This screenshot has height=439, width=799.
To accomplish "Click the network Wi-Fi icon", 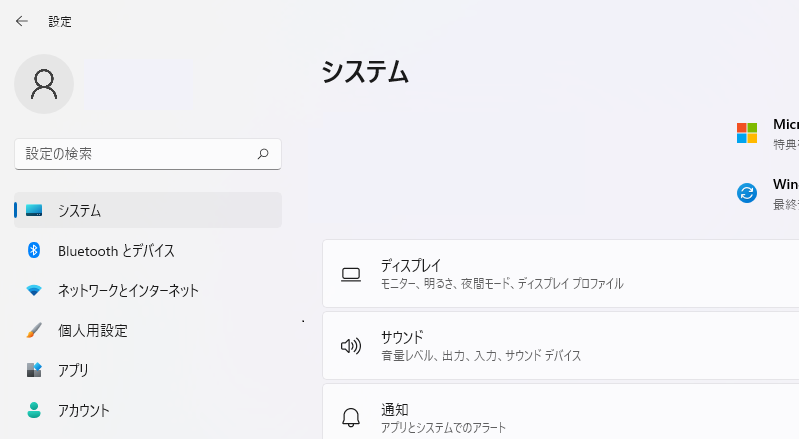I will 34,291.
